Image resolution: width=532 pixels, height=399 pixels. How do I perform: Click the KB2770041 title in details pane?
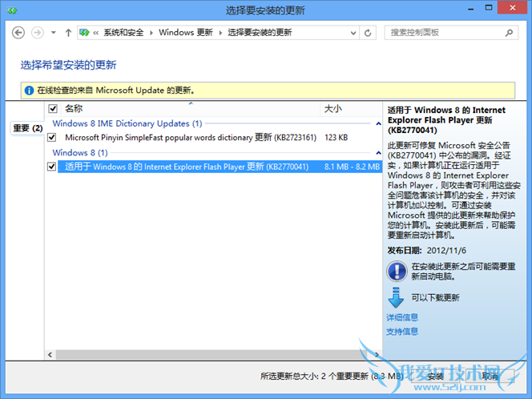pos(446,120)
